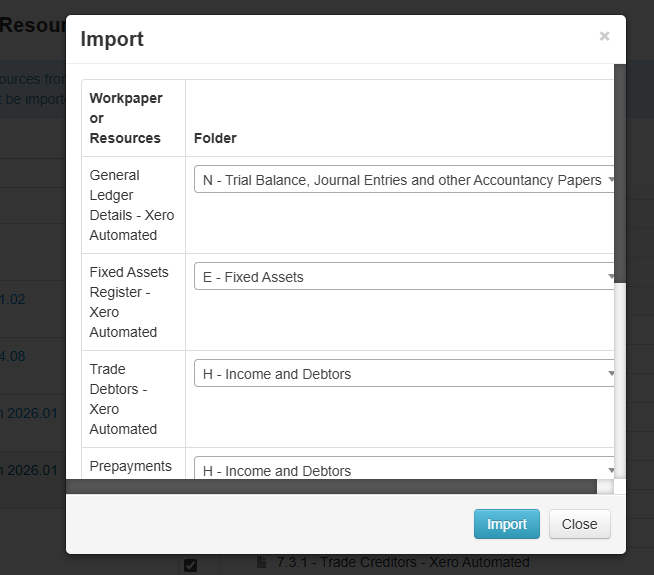Click the blue Import button

click(x=506, y=524)
